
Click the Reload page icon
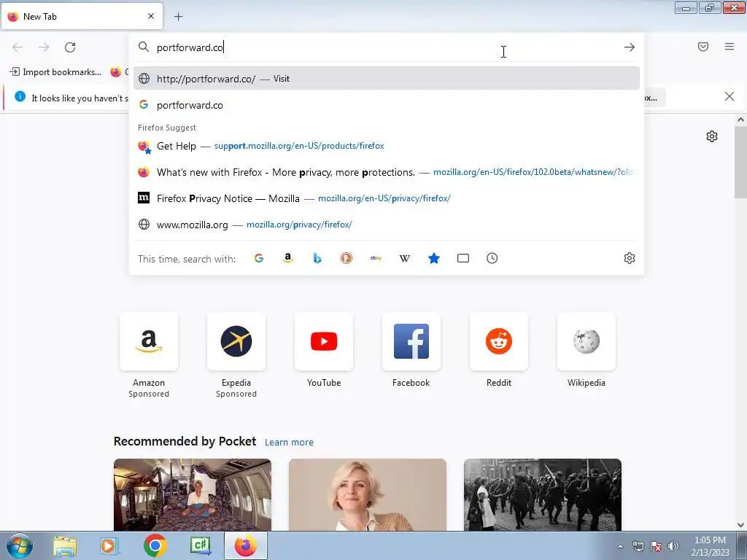(x=70, y=47)
